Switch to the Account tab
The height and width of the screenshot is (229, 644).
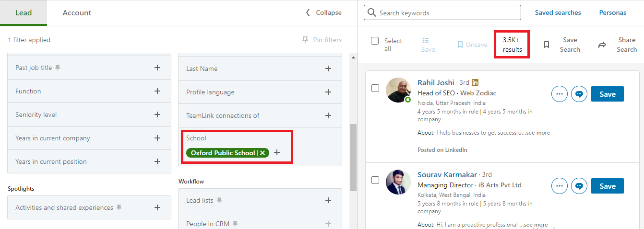click(x=77, y=13)
